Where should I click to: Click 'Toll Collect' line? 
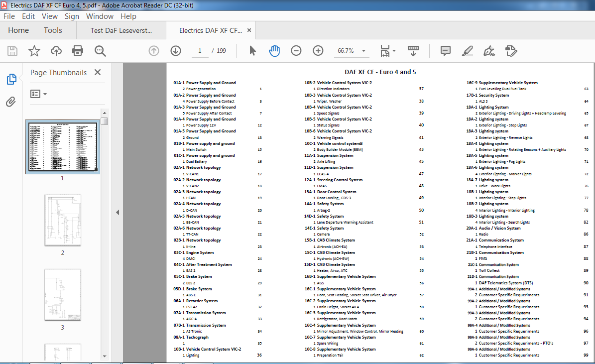click(489, 270)
